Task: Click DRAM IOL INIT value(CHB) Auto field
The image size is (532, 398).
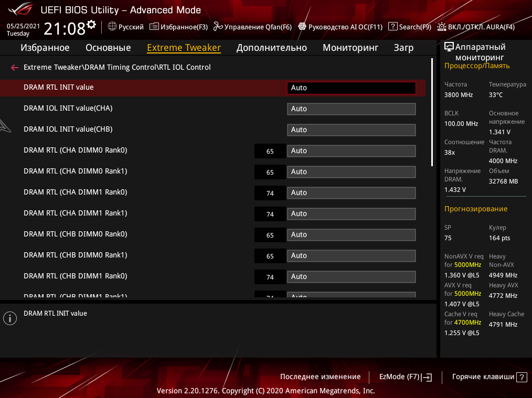Action: (x=351, y=130)
